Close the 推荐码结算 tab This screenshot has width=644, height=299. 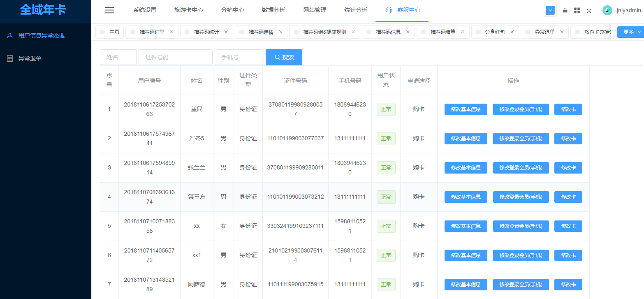(x=462, y=32)
